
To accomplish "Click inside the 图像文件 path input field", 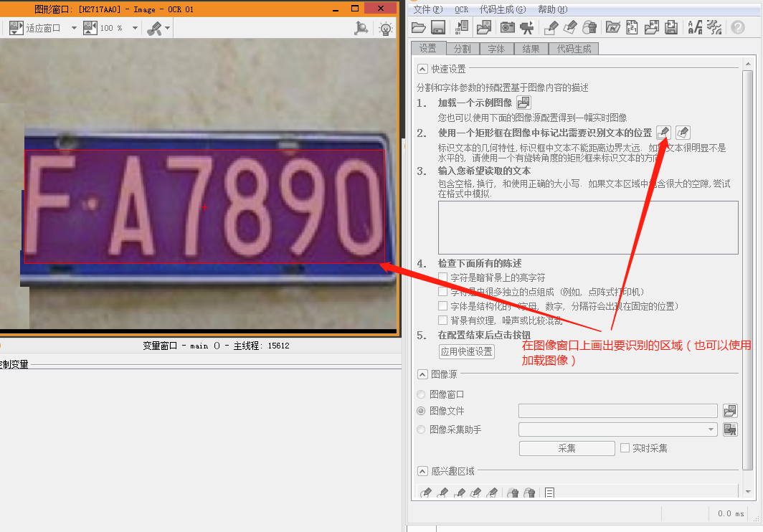I will pos(617,410).
